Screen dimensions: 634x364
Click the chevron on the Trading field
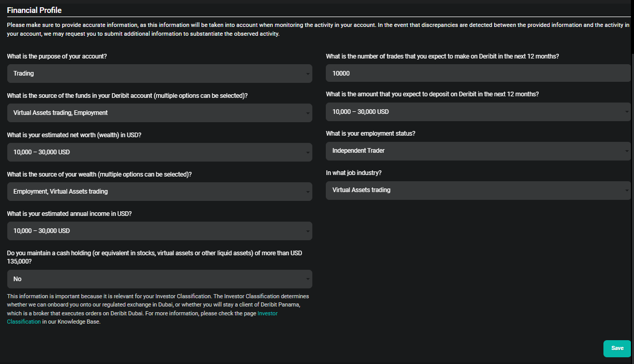pos(307,73)
